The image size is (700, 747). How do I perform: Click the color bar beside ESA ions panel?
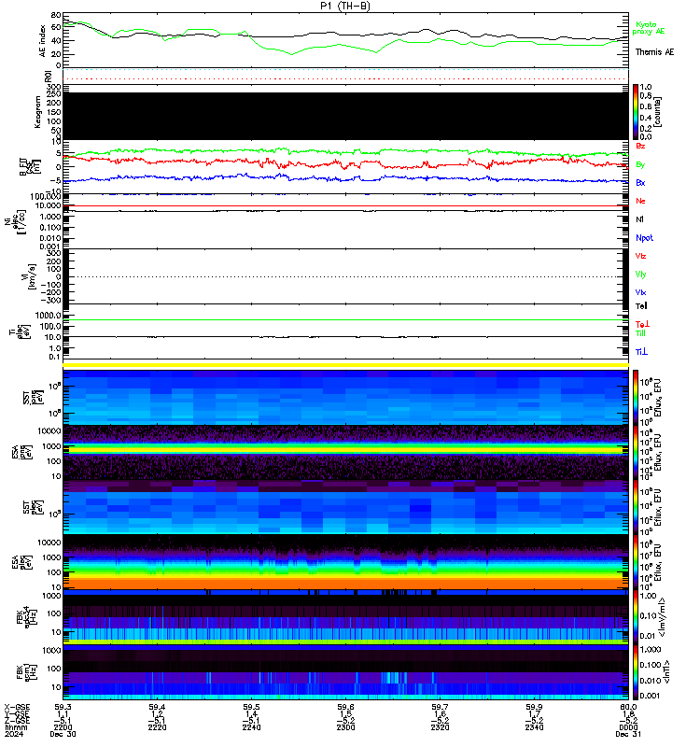pos(636,452)
